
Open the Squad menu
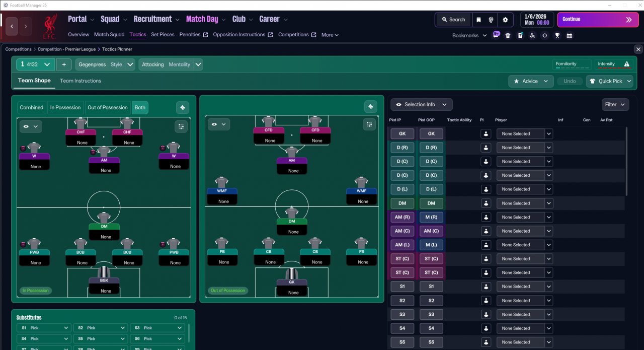click(114, 19)
